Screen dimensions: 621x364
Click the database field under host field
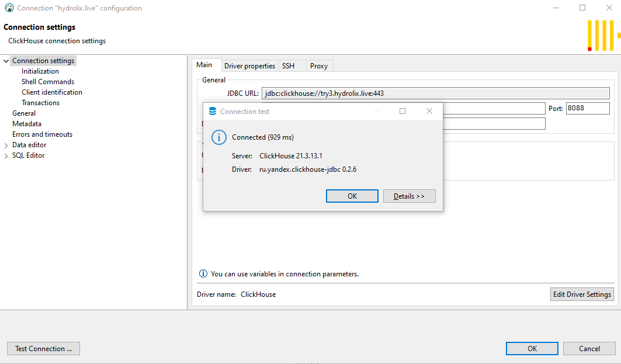coord(494,124)
